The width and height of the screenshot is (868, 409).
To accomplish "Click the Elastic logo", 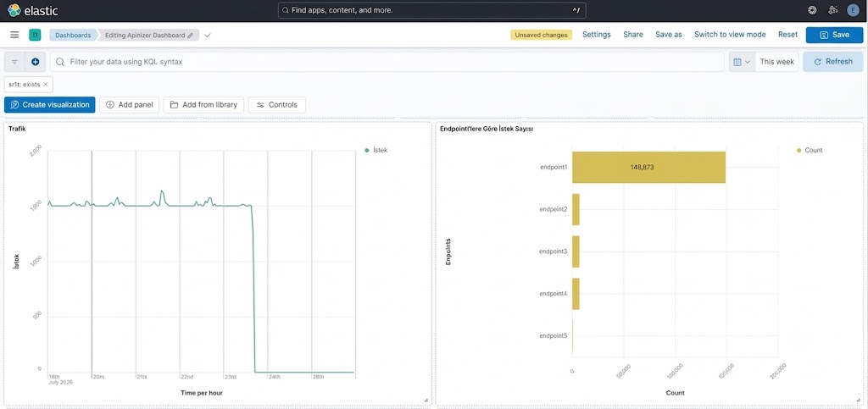I will (x=33, y=10).
